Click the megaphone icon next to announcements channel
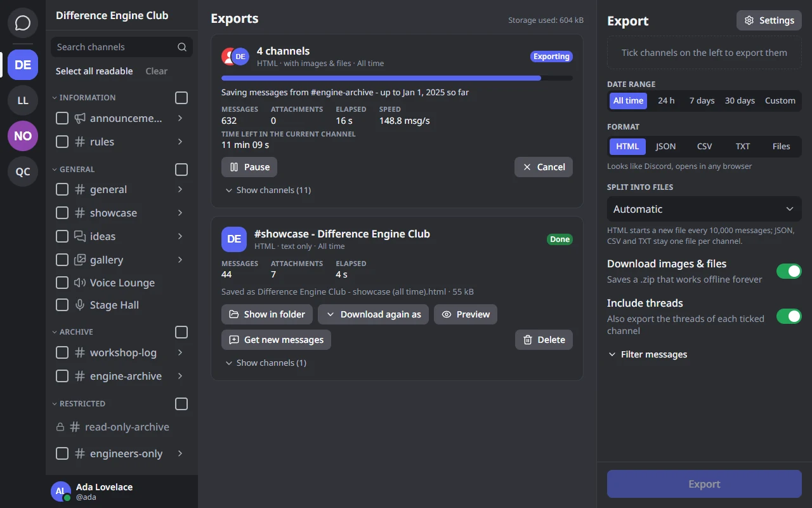 pos(80,118)
